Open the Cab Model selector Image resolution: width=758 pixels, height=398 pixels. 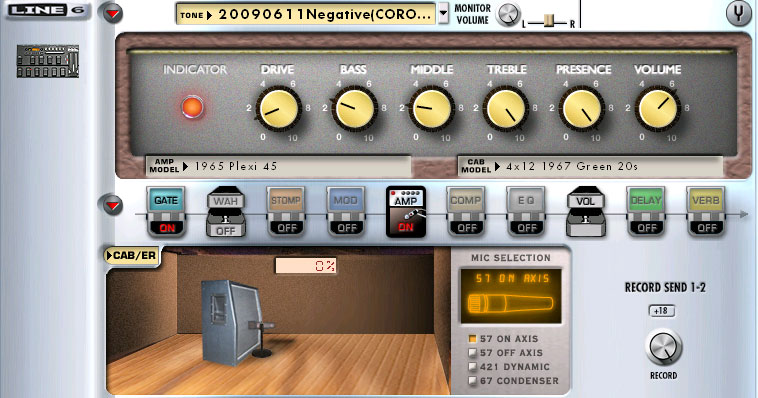[590, 167]
